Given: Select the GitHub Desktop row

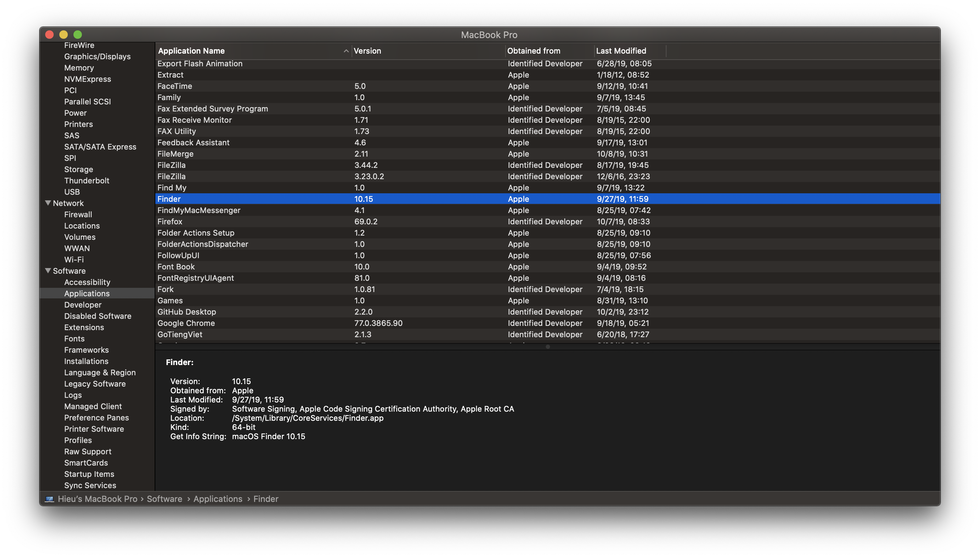Looking at the screenshot, I should 547,312.
